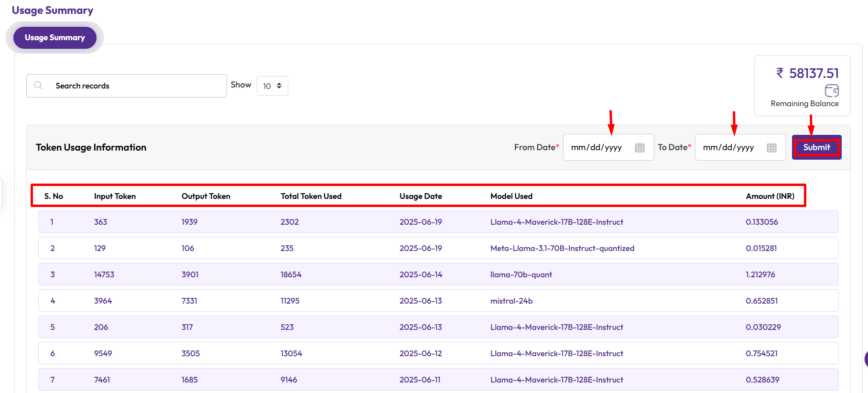Click the mistral-24b model entry
The image size is (868, 393).
click(511, 301)
